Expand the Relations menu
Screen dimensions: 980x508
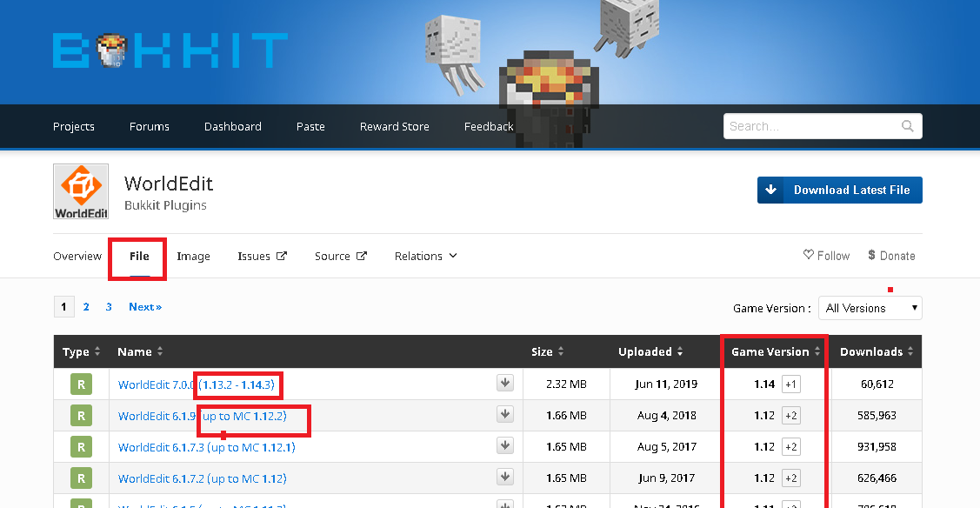(425, 257)
